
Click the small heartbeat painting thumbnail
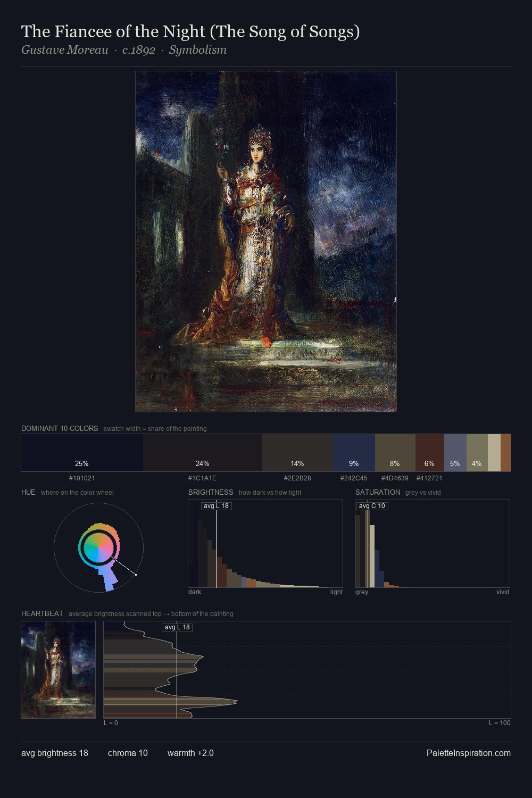59,670
